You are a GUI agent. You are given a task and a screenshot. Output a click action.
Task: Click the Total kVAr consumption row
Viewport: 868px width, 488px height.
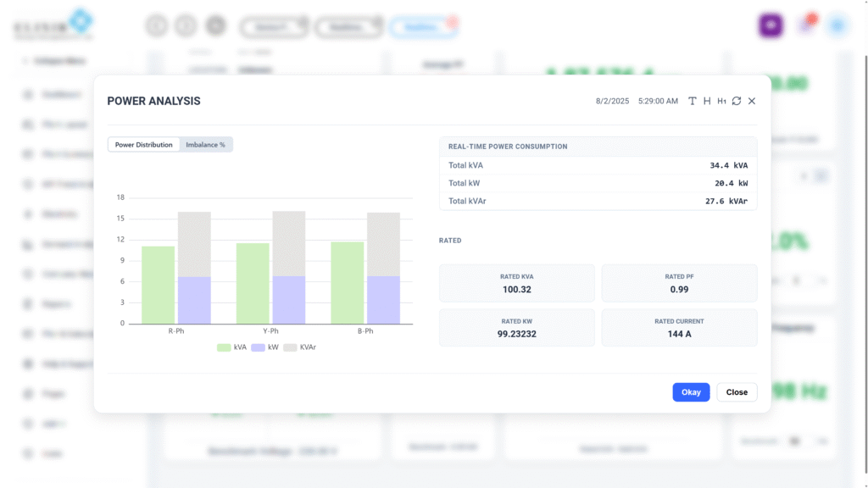click(x=598, y=201)
